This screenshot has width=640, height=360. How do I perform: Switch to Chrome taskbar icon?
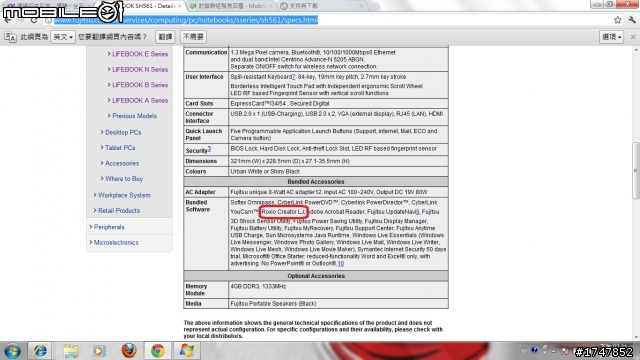click(158, 351)
